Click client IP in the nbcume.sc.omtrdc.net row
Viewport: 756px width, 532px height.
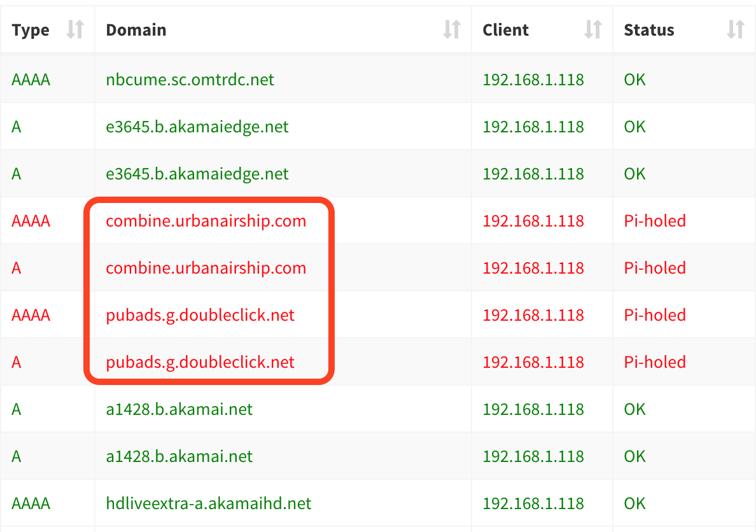(533, 80)
